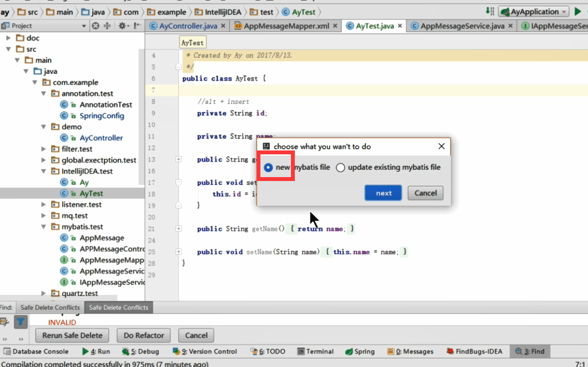Open Project panel settings gear
The image size is (588, 367).
(x=123, y=26)
